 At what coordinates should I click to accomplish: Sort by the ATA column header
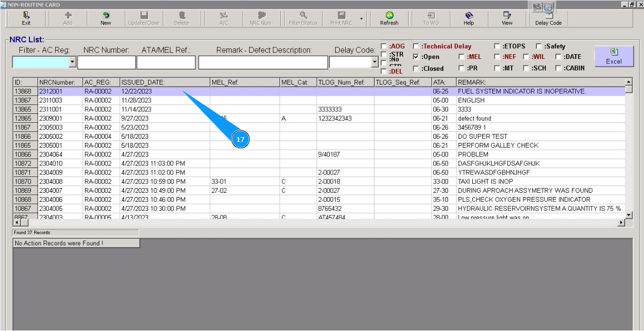443,82
